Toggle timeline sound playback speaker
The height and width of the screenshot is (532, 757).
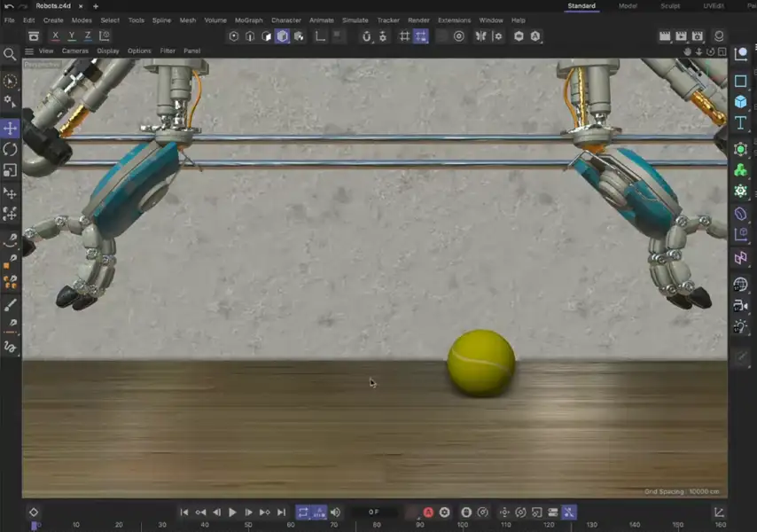click(x=335, y=512)
